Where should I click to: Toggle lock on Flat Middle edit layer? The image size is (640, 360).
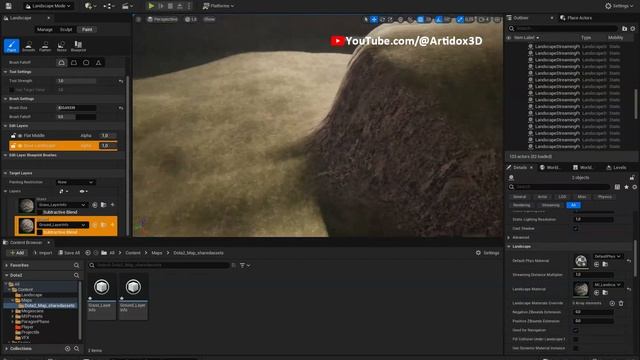[x=13, y=136]
